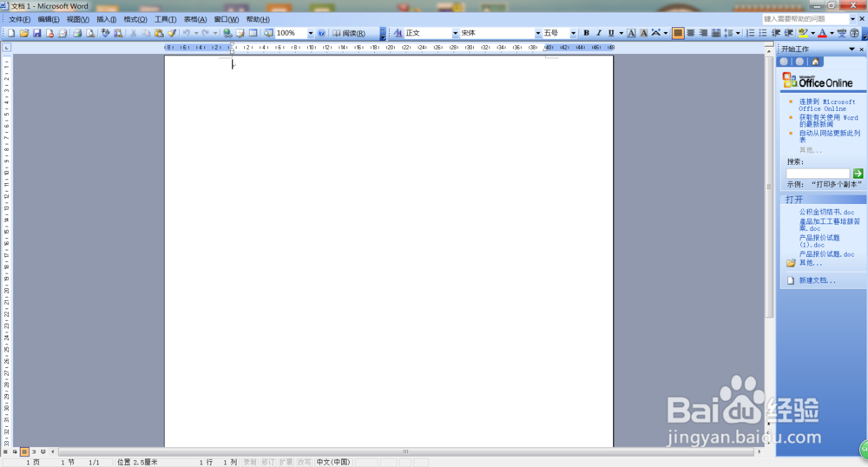The width and height of the screenshot is (868, 467).
Task: Open the 编辑(E) menu
Action: (49, 19)
